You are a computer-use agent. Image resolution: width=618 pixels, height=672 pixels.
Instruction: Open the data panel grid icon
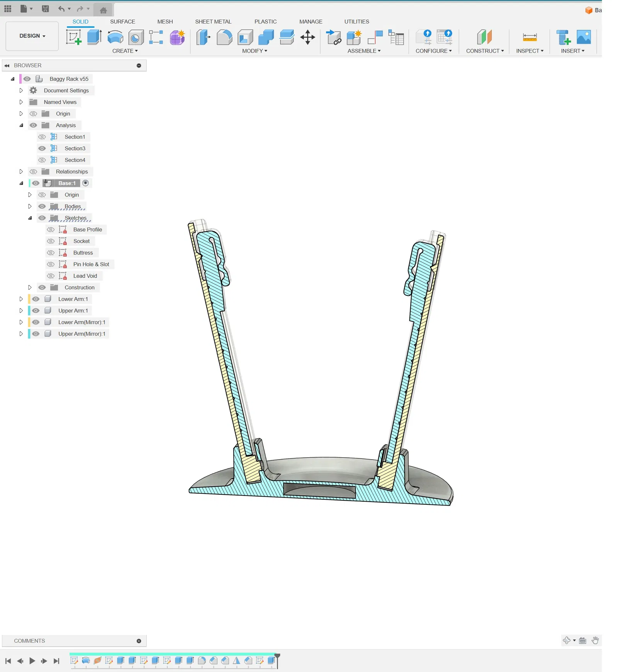[8, 8]
